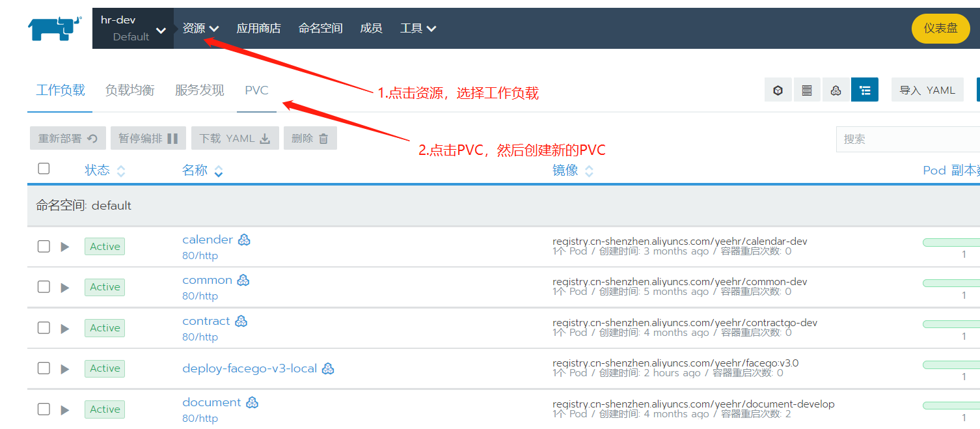
Task: Tick the checkbox for the common workload
Action: [44, 287]
